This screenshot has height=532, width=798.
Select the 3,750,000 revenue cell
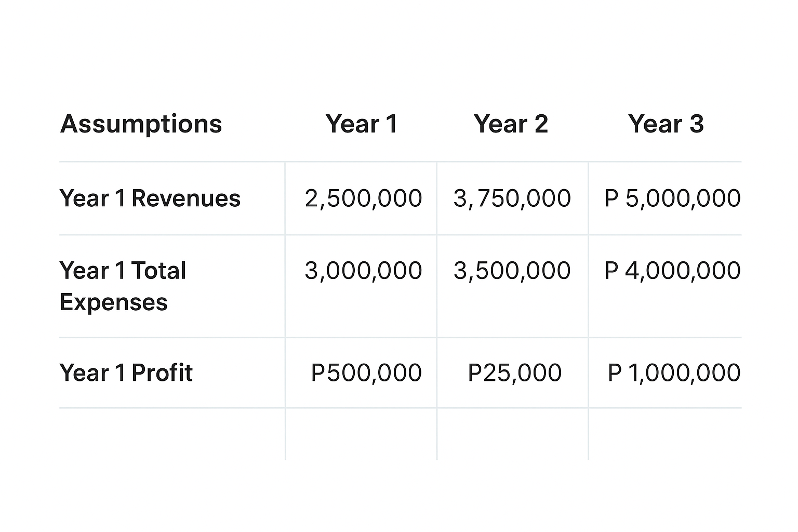pyautogui.click(x=512, y=198)
